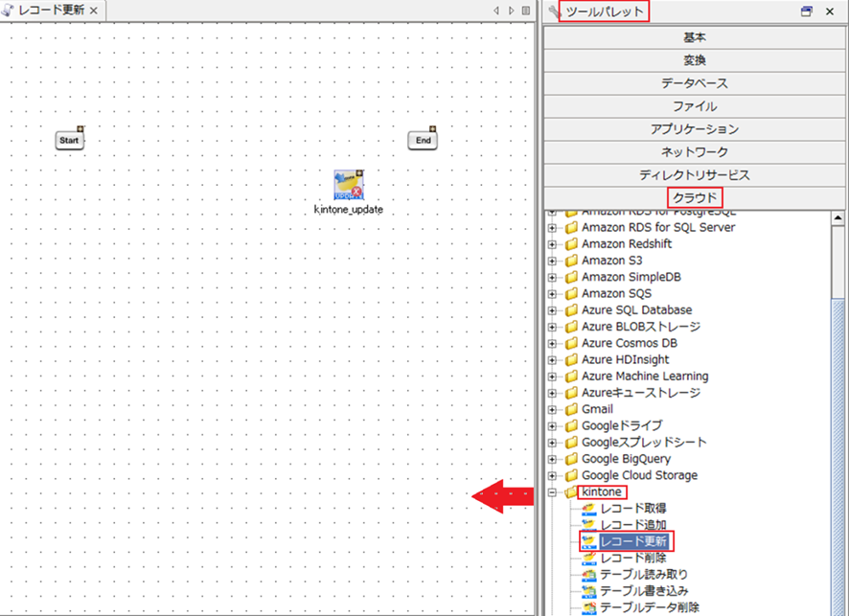The width and height of the screenshot is (849, 616).
Task: Click the kintone_update label text
Action: 349,210
